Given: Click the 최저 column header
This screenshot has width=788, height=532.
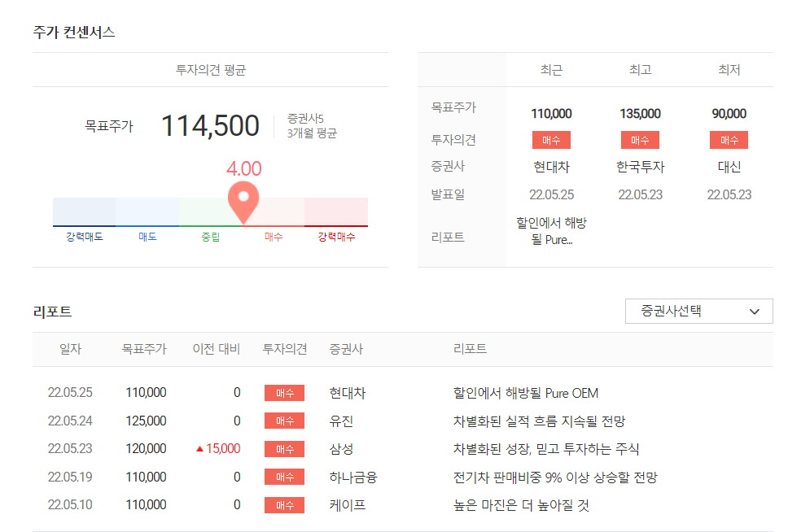Looking at the screenshot, I should coord(729,69).
